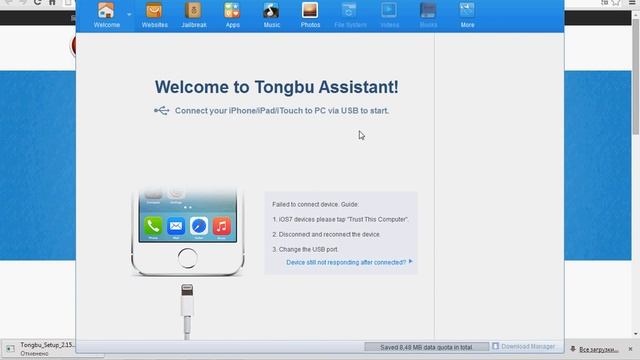Go to the Apps section
The width and height of the screenshot is (640, 360).
click(x=232, y=15)
